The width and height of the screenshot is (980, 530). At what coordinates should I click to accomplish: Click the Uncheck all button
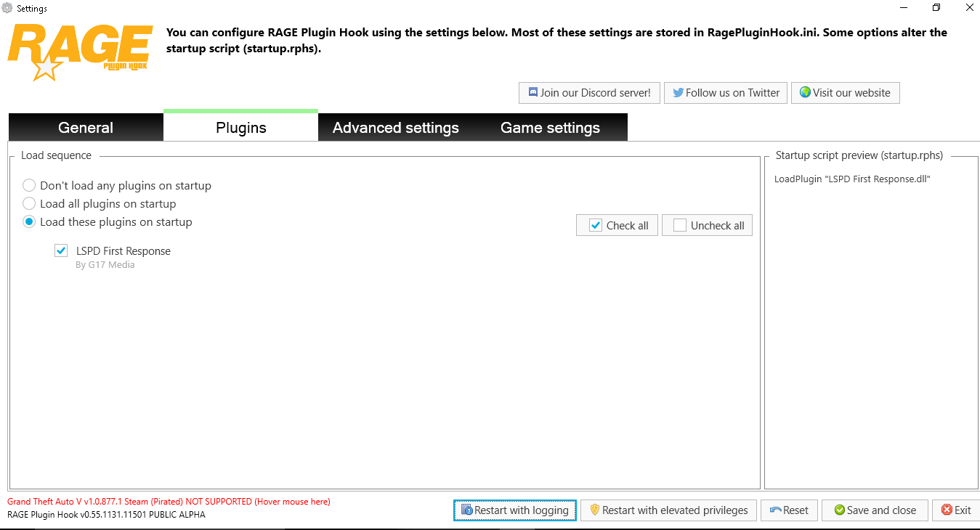pyautogui.click(x=707, y=225)
